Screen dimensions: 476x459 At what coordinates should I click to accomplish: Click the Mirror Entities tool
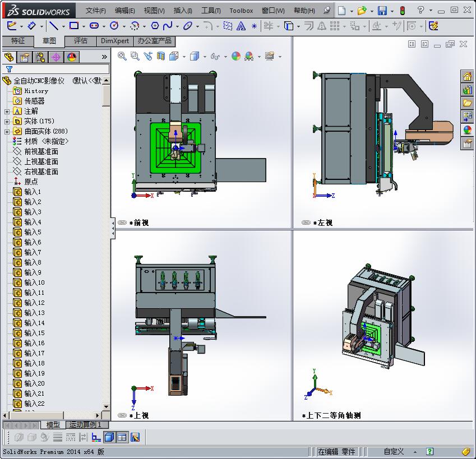(322, 26)
